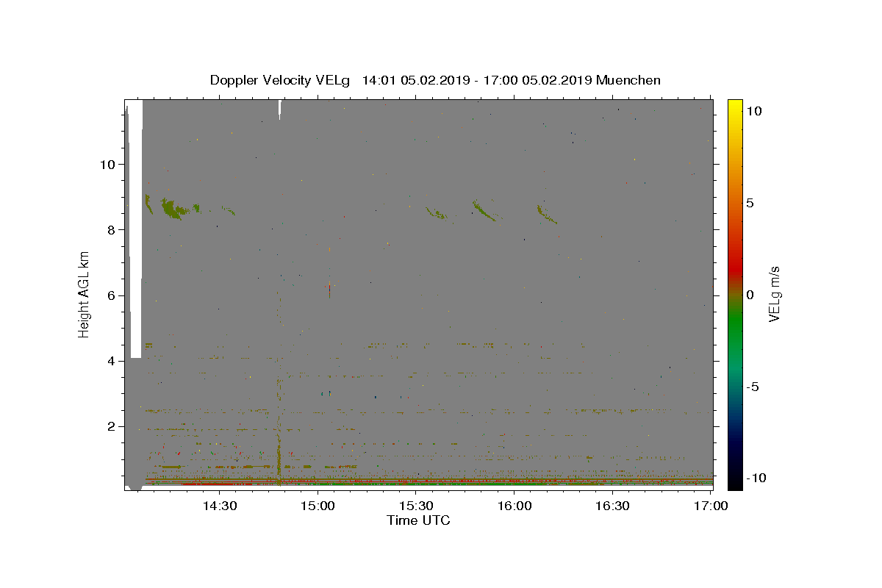Click the yellow top of the colorbar

pyautogui.click(x=735, y=107)
